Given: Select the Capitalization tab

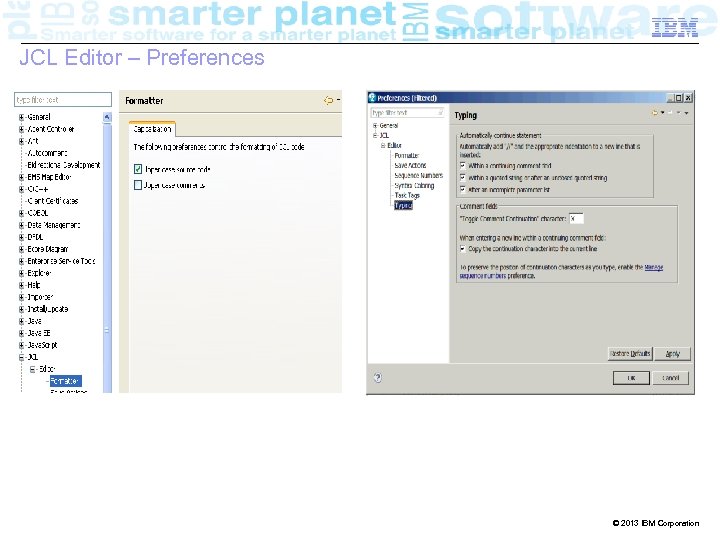Looking at the screenshot, I should pyautogui.click(x=152, y=129).
